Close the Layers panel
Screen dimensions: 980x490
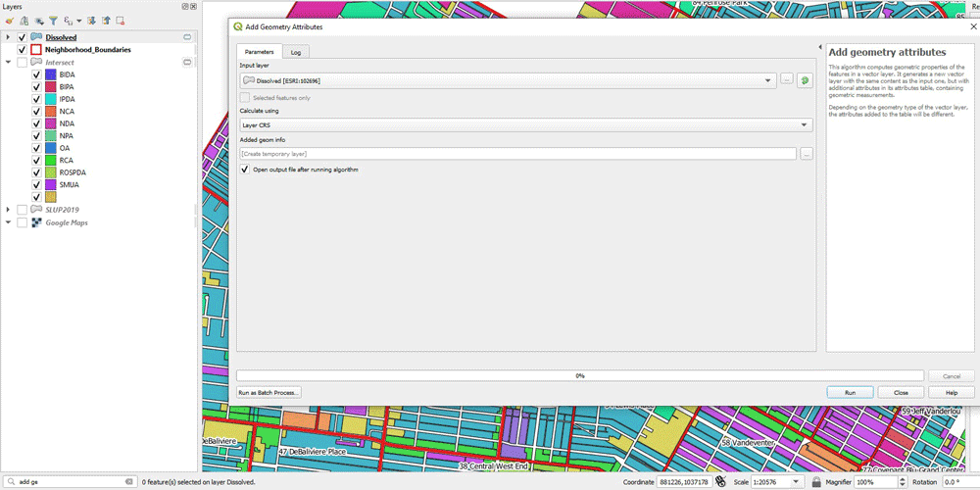193,6
